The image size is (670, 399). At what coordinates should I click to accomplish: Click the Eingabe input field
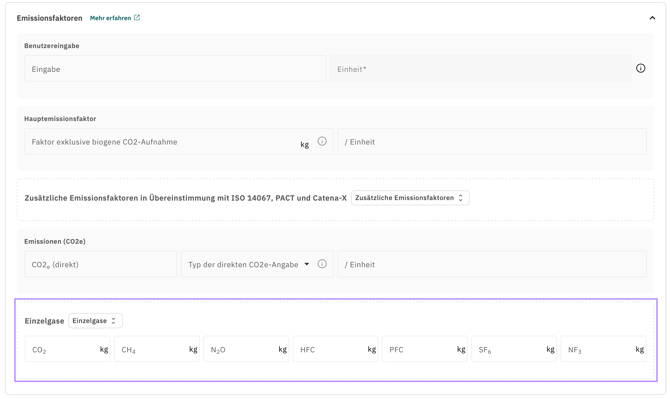(175, 69)
